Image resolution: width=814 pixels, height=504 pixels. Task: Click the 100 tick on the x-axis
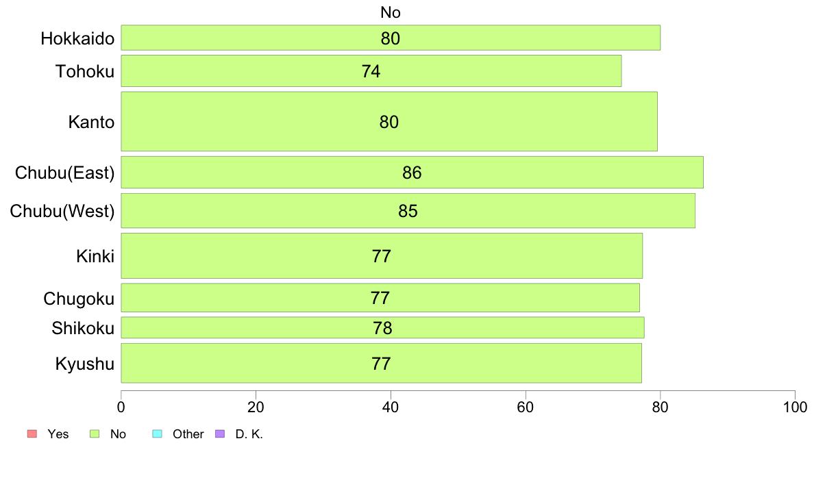tap(795, 407)
